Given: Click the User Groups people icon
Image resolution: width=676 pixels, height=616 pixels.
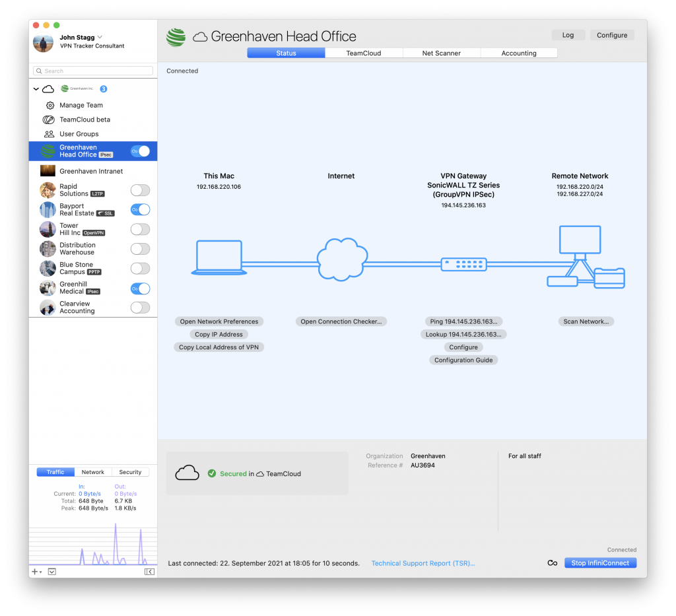Looking at the screenshot, I should tap(49, 134).
